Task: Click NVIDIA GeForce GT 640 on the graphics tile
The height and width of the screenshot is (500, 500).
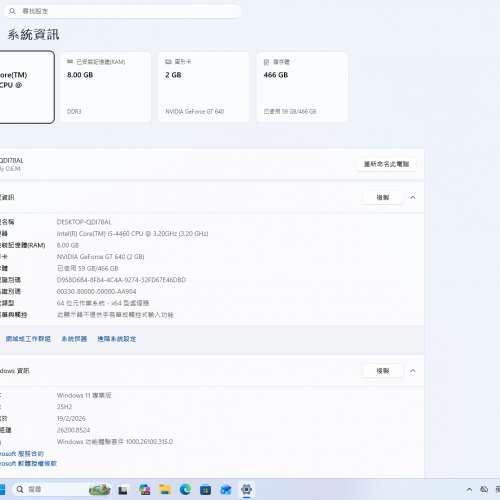Action: click(x=194, y=111)
